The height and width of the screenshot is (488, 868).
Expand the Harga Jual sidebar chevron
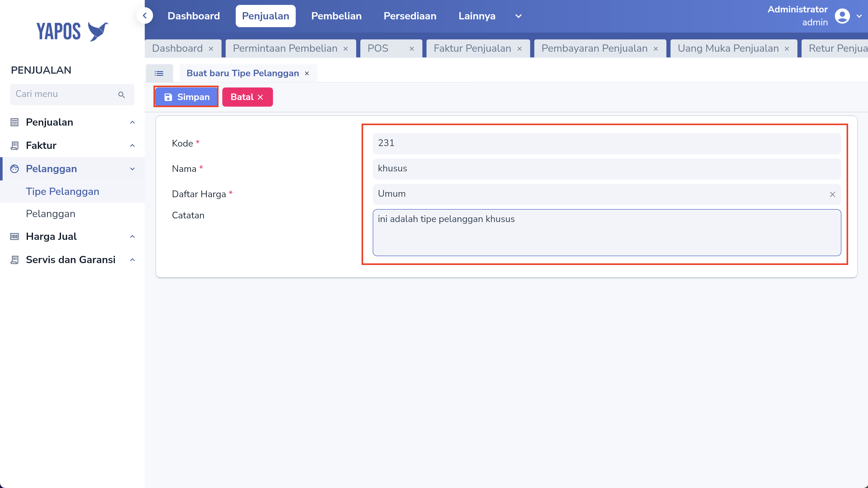[x=132, y=236]
